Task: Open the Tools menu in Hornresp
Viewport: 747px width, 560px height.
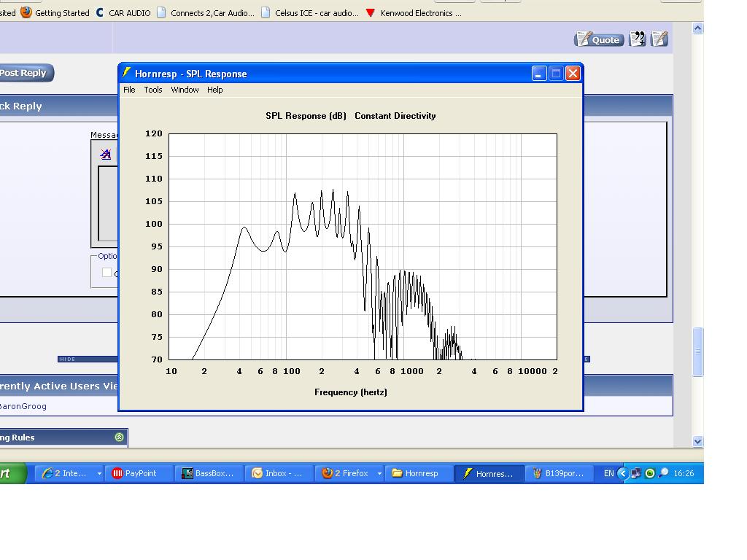Action: pyautogui.click(x=153, y=90)
